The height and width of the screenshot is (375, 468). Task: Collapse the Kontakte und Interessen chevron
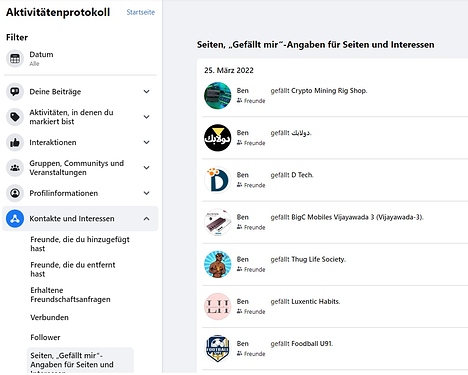(x=146, y=219)
